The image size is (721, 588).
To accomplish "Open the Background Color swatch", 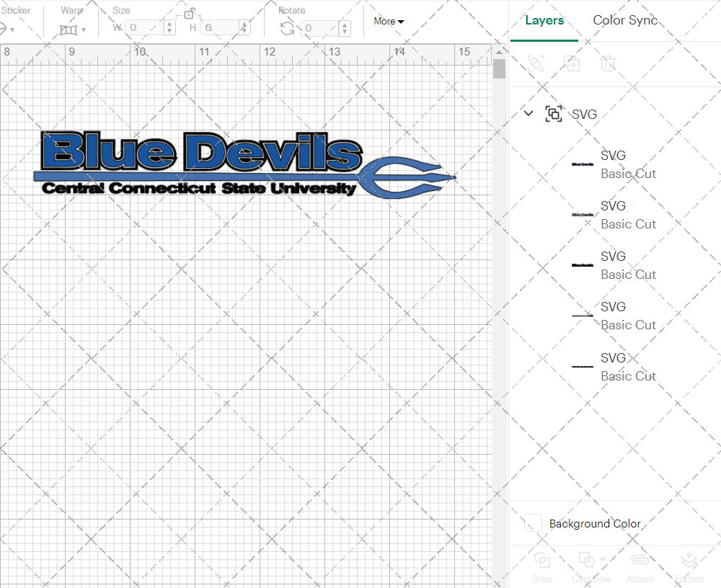I will 532,523.
